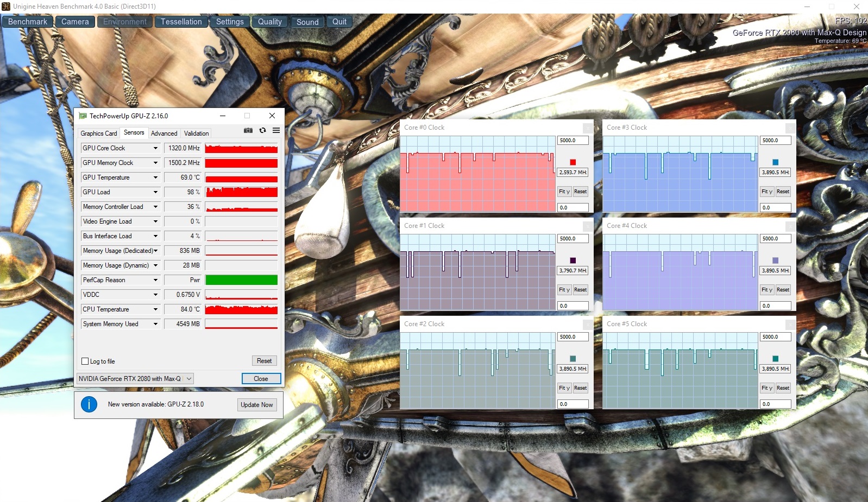The height and width of the screenshot is (502, 868).
Task: Click the red color swatch for Core #0
Action: 573,162
